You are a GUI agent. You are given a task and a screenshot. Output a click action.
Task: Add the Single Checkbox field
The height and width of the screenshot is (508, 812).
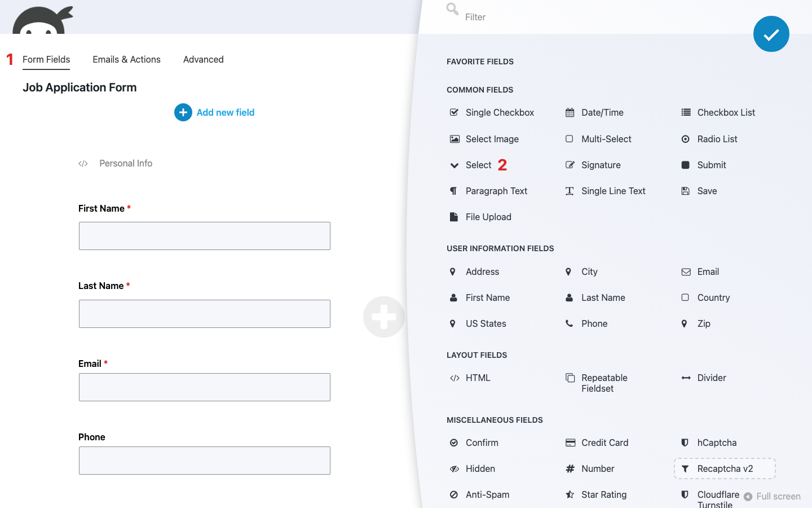[x=492, y=112]
